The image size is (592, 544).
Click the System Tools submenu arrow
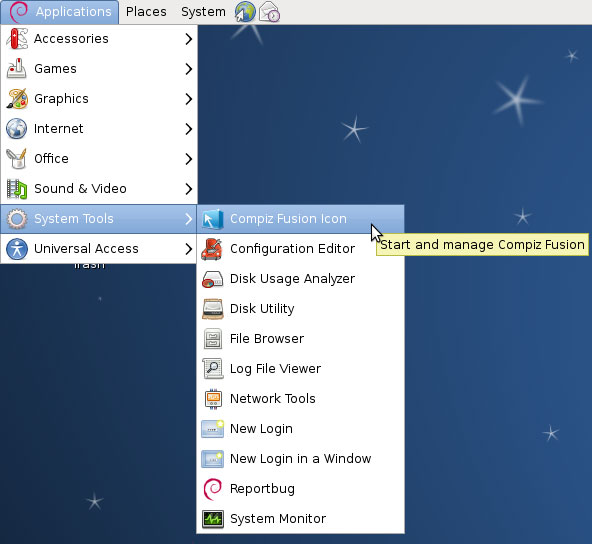pos(189,219)
